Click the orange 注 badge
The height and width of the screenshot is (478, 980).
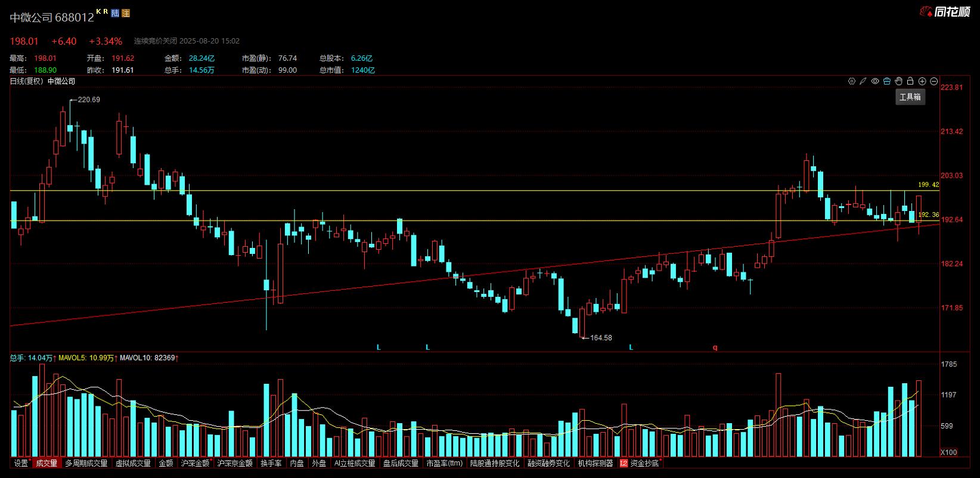coord(126,13)
